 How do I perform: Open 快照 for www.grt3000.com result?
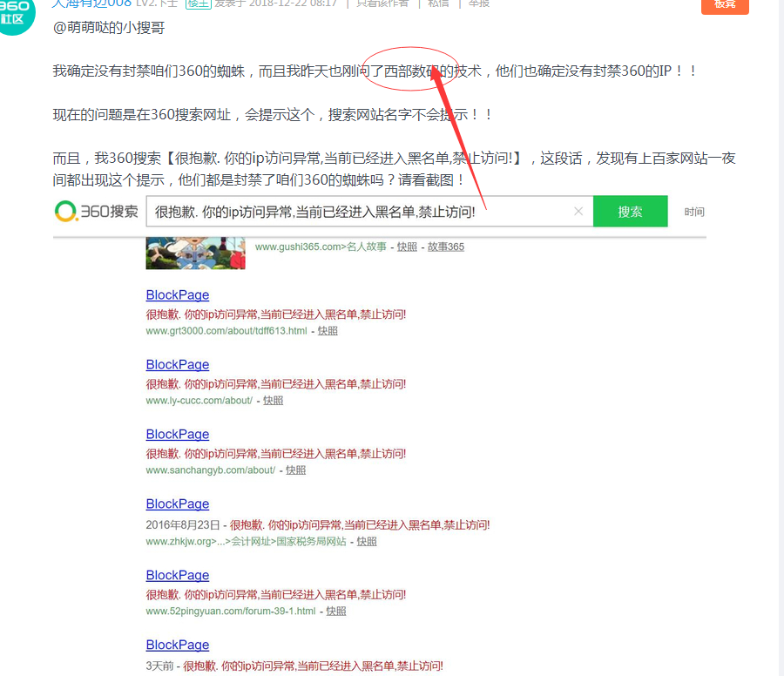point(328,331)
